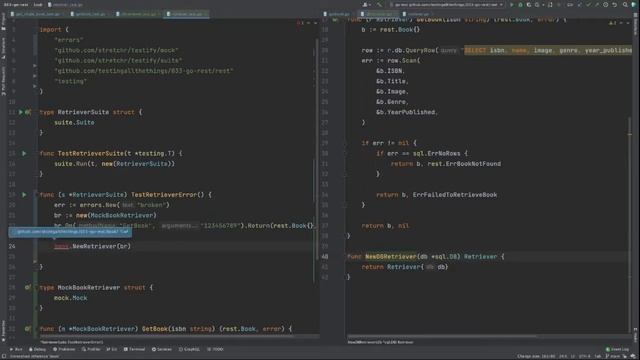Click the tool windows icon at bottom-left corner
This screenshot has height=360, width=640.
pyautogui.click(x=4, y=356)
